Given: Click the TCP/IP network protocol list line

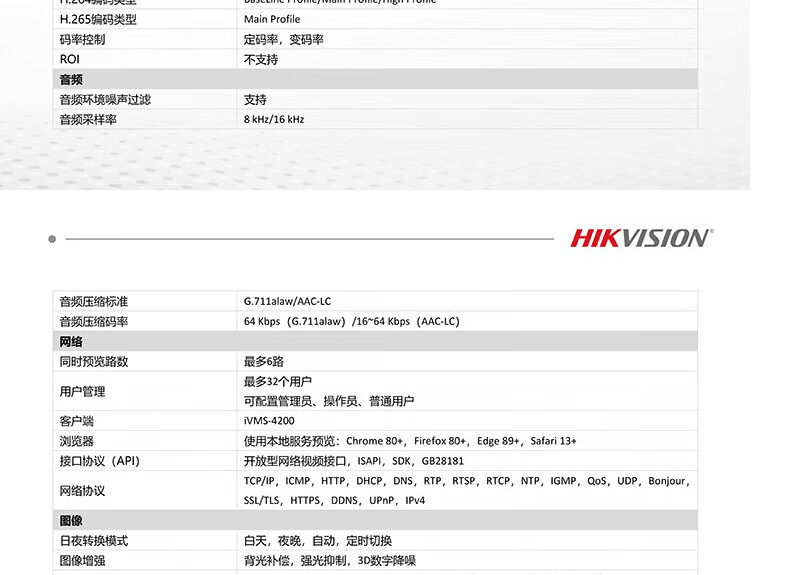Looking at the screenshot, I should tap(465, 481).
